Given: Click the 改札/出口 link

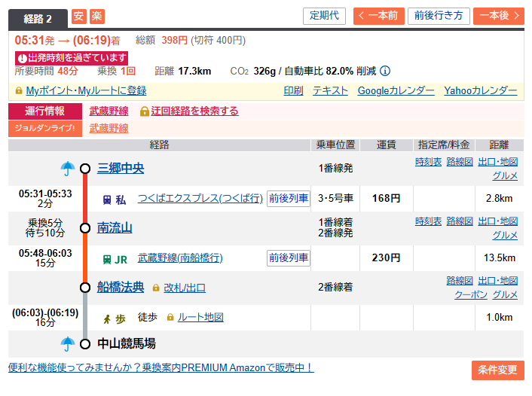Looking at the screenshot, I should pos(185,288).
